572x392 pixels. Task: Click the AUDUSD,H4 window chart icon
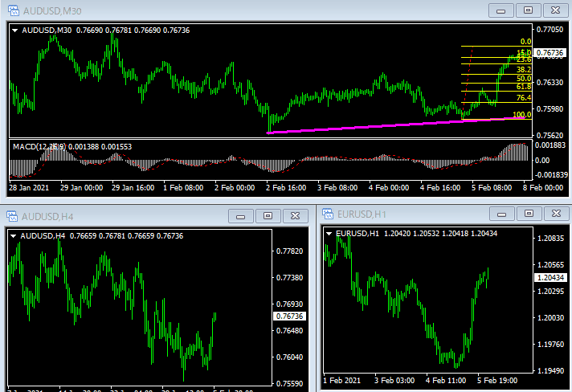(x=12, y=216)
